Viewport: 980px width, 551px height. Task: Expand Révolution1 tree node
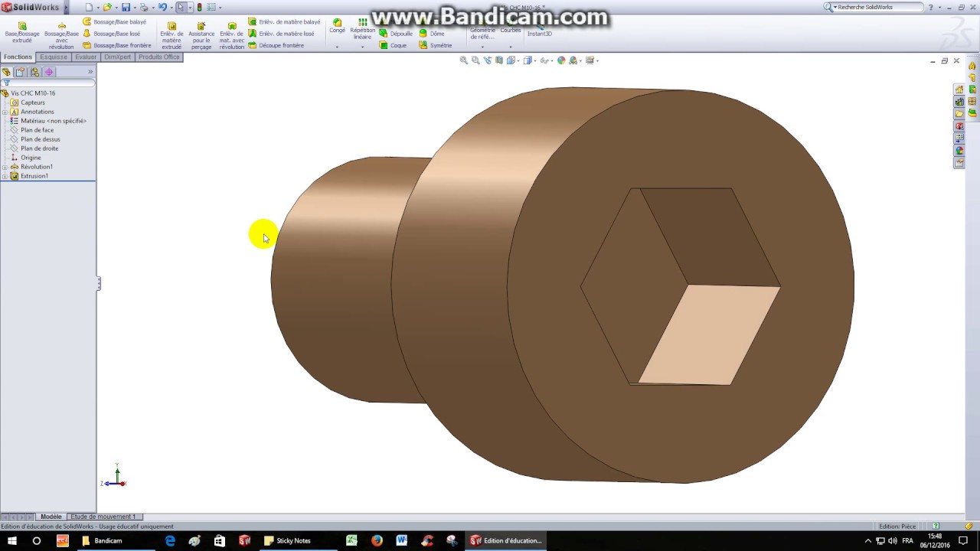[x=5, y=167]
